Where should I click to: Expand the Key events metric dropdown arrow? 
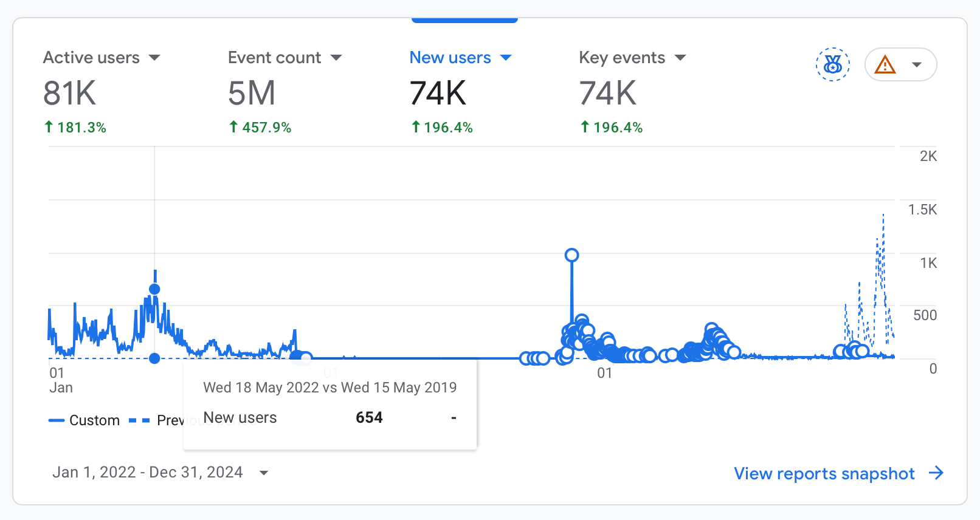680,58
